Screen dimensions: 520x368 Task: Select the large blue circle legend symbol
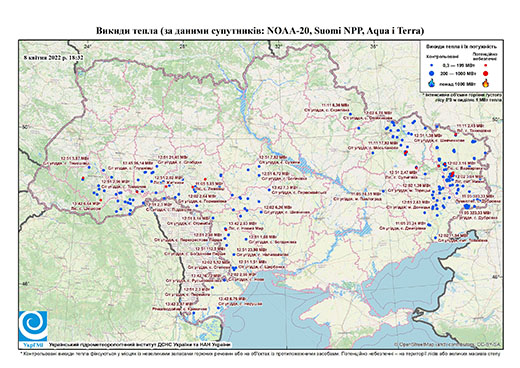coord(432,73)
